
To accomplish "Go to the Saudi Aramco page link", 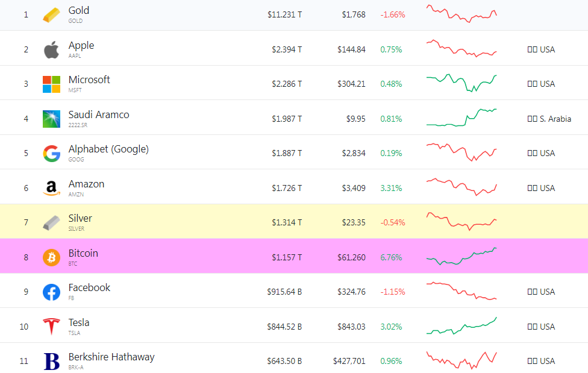I will pos(99,114).
